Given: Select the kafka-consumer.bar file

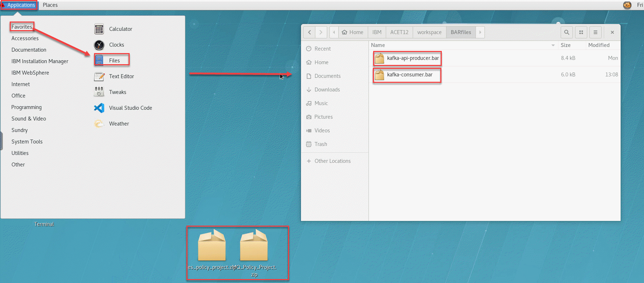Looking at the screenshot, I should click(409, 75).
